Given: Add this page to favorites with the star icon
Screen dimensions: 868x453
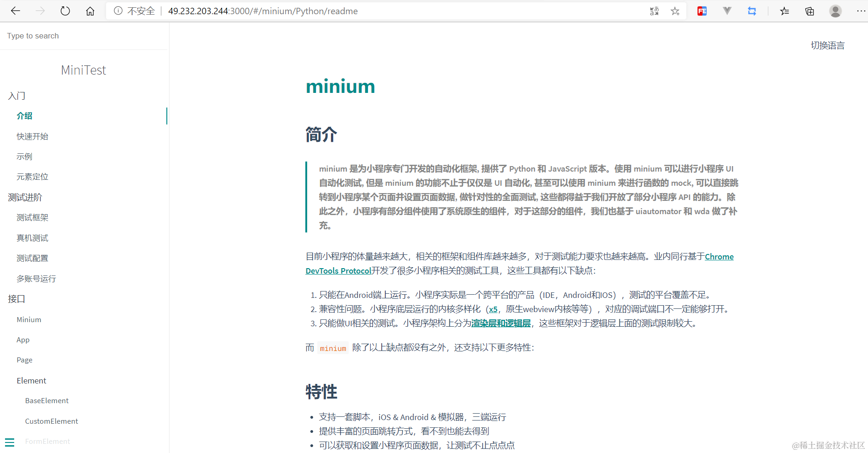Looking at the screenshot, I should [675, 11].
